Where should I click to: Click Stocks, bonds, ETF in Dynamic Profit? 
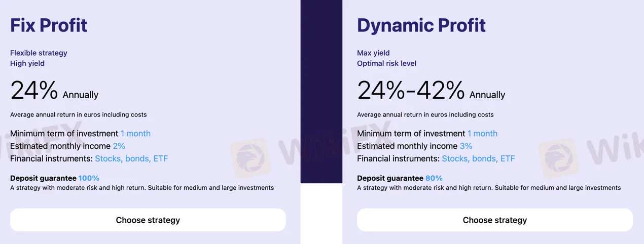(x=478, y=159)
